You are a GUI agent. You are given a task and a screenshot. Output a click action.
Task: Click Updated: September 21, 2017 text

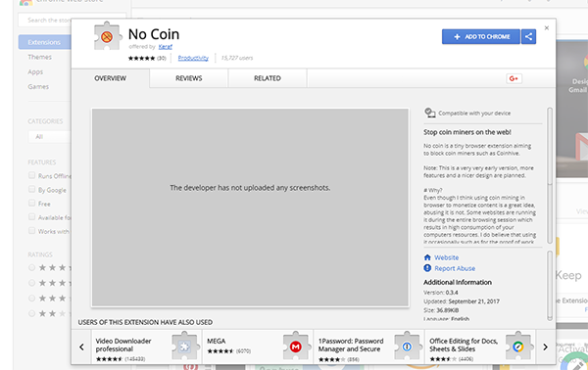pos(462,301)
